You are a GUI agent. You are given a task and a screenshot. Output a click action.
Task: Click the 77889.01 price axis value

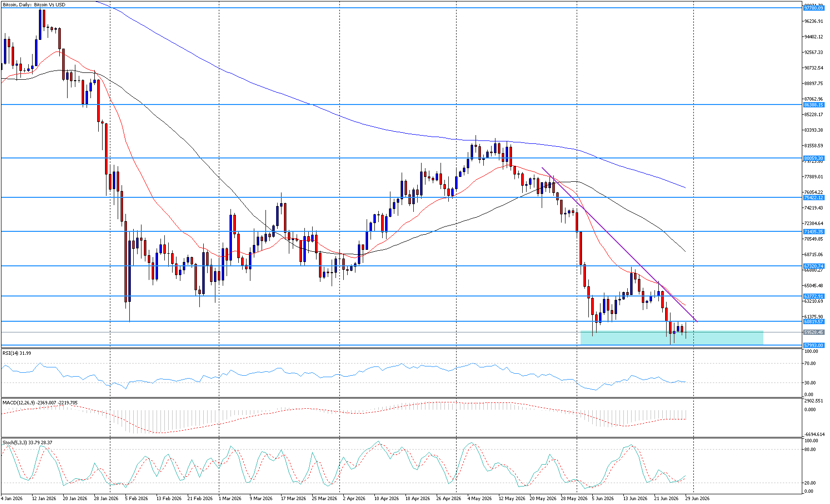[x=813, y=177]
